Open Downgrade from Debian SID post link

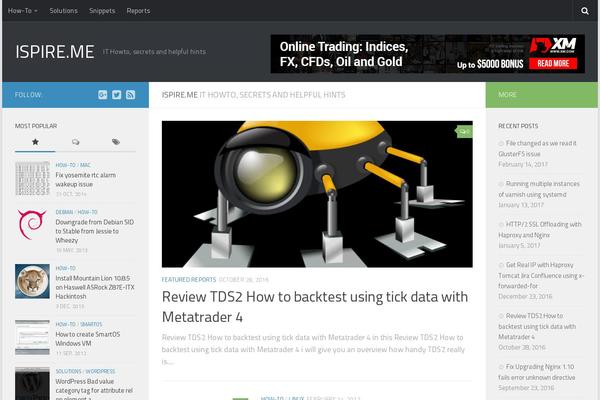(95, 231)
